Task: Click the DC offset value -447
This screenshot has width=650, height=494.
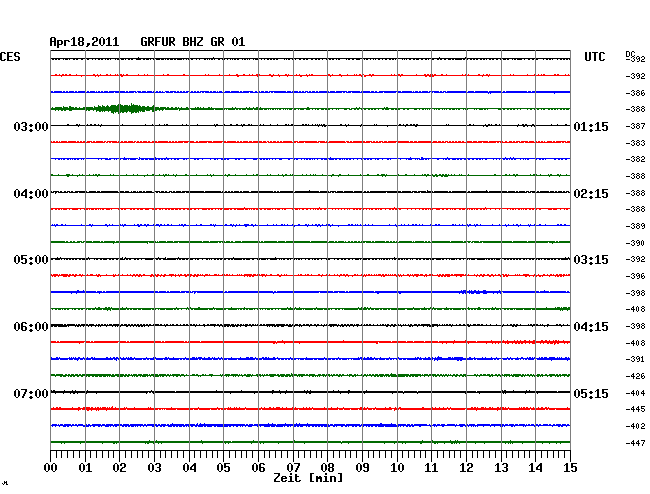Action: [x=635, y=443]
